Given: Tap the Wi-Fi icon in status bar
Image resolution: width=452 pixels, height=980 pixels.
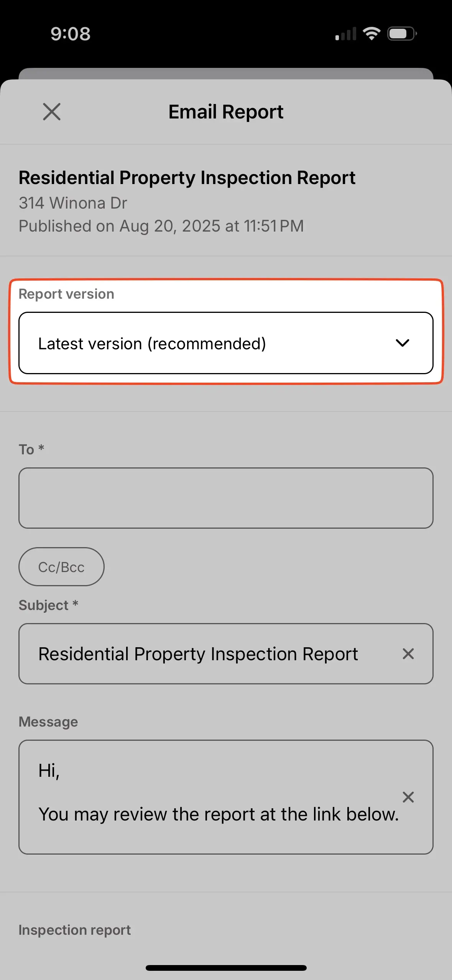Looking at the screenshot, I should coord(371,34).
